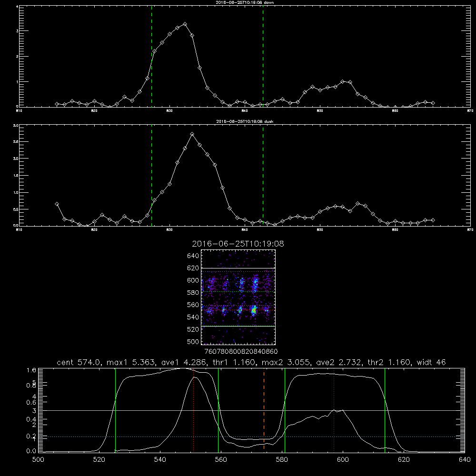Click the right green dashed line in dawn plot
The width and height of the screenshot is (476, 476).
263,56
